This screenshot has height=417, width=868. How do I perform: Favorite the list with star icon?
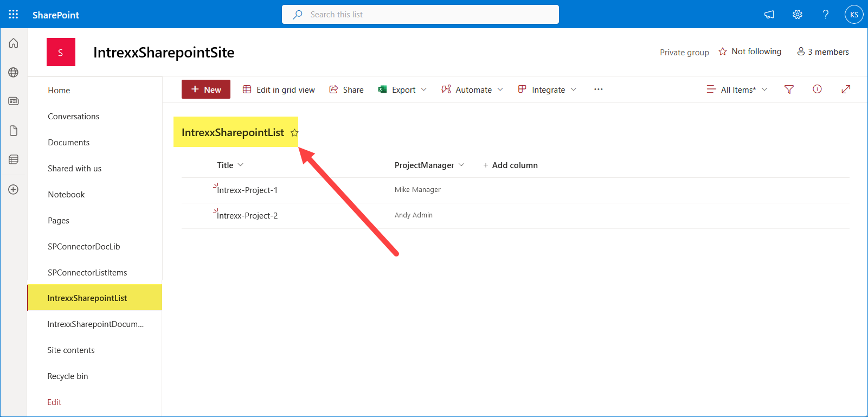294,133
